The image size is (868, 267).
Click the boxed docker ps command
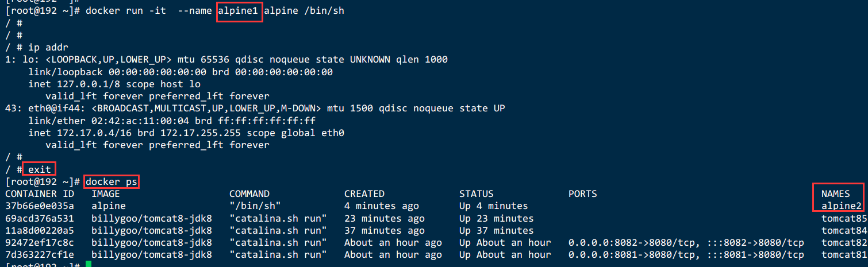(x=112, y=181)
